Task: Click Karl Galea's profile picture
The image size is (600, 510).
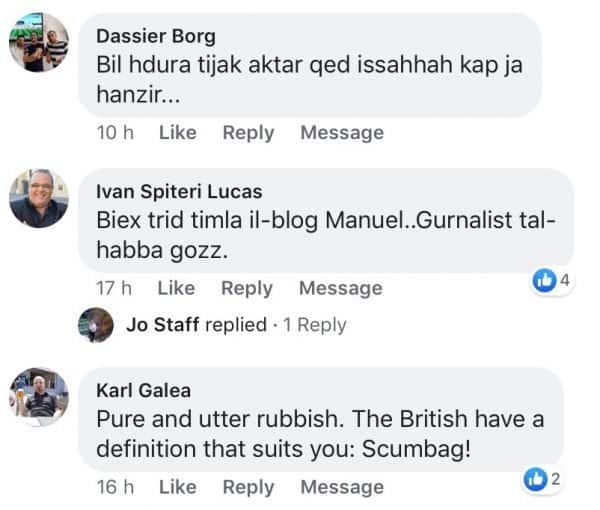Action: click(x=39, y=397)
